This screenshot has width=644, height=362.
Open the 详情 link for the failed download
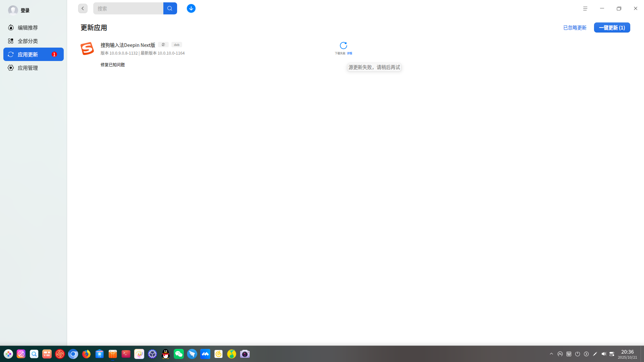[350, 53]
